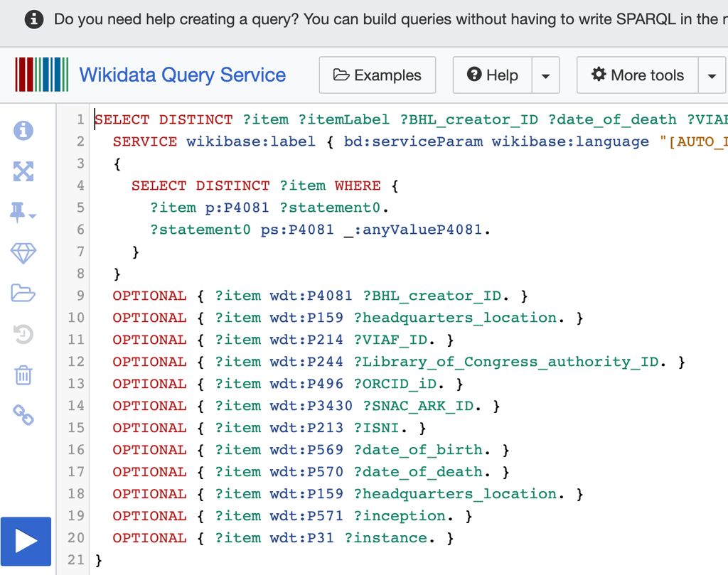728x575 pixels.
Task: Get a query link with the chain icon
Action: click(23, 415)
